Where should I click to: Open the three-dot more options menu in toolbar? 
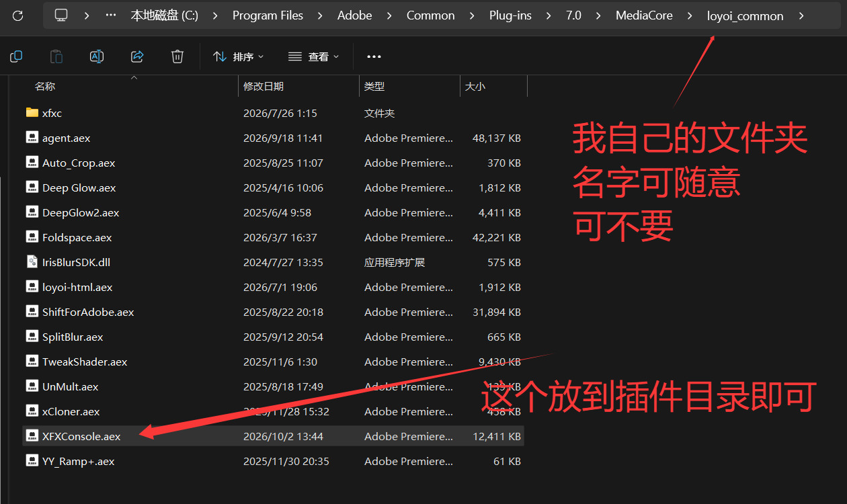tap(374, 57)
